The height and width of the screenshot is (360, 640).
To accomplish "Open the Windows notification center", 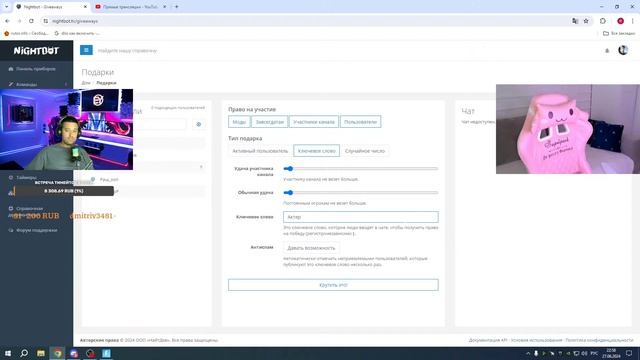I will pos(629,353).
